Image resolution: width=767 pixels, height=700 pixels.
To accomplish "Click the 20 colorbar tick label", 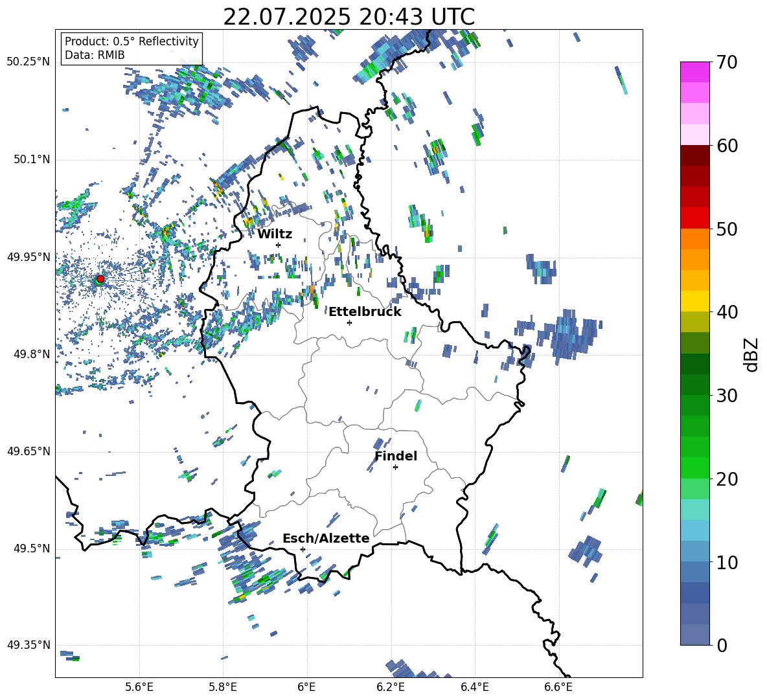I will (x=727, y=479).
